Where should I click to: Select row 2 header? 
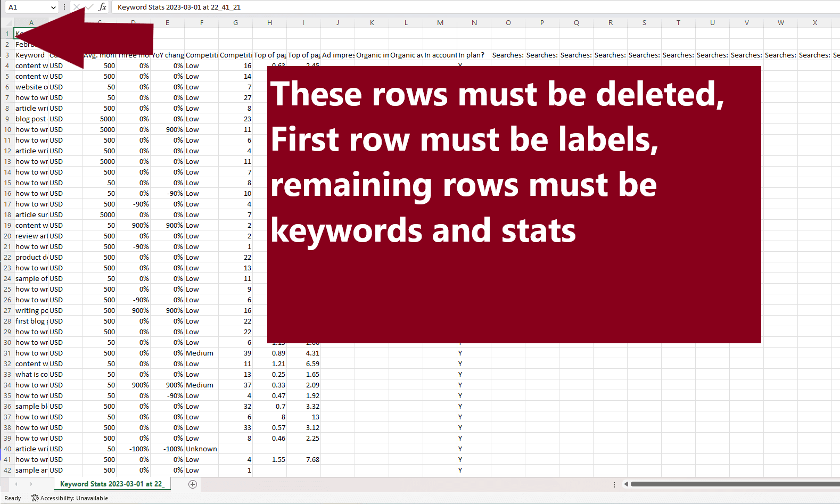[x=7, y=44]
